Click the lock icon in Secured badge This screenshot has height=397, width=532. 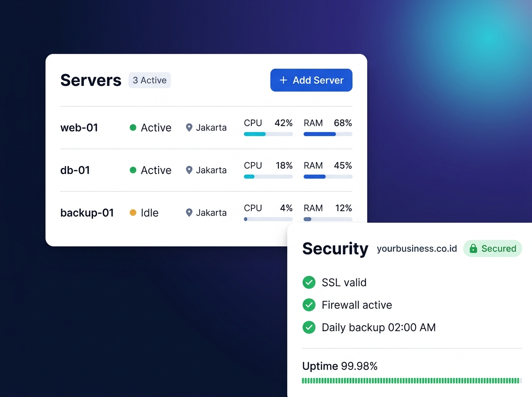(473, 249)
